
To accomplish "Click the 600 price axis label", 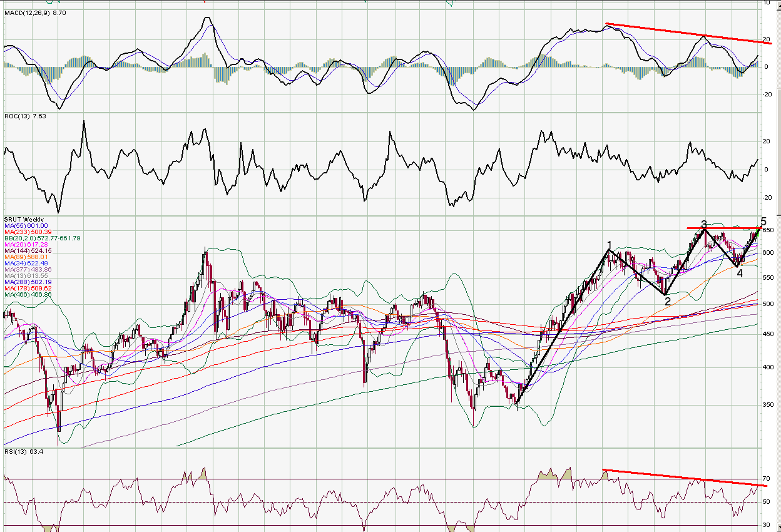I will tap(768, 253).
